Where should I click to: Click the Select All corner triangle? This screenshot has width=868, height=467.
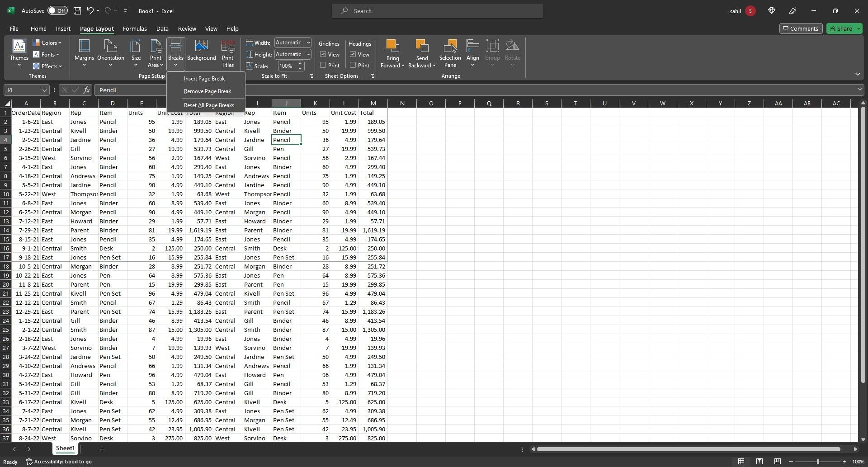(7, 104)
